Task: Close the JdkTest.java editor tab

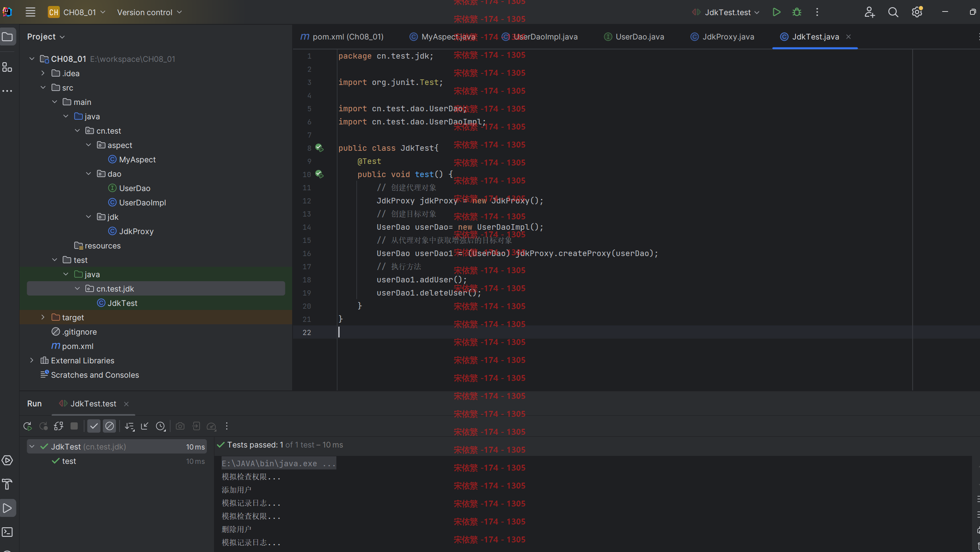Action: pos(848,37)
